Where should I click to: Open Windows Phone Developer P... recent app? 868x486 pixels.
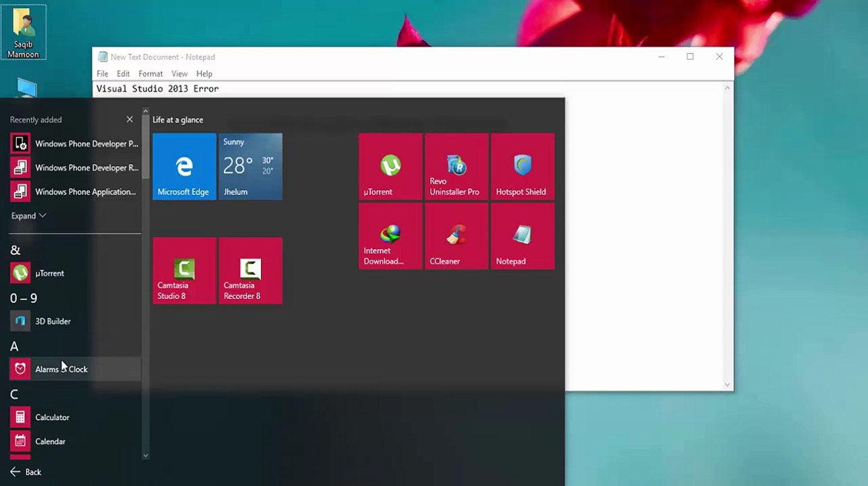(75, 144)
